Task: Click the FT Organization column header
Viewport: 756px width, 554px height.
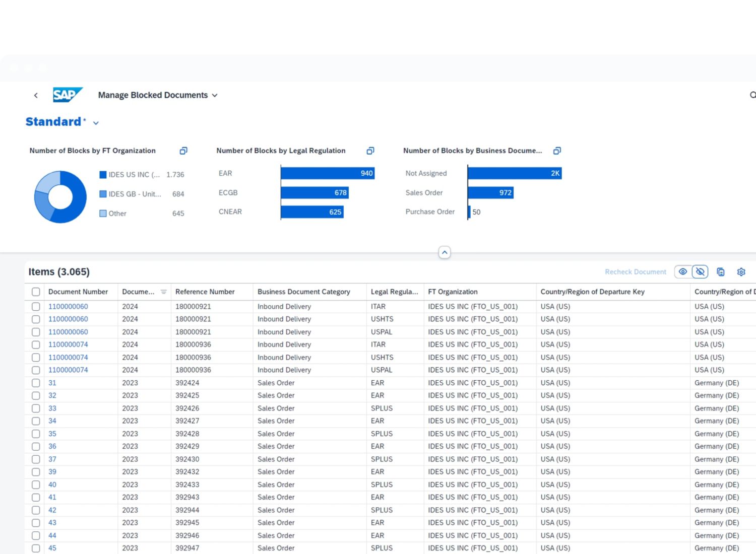Action: 453,292
